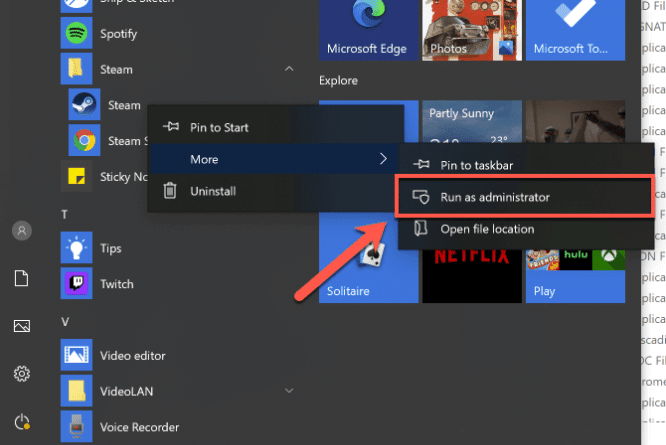This screenshot has height=445, width=666.
Task: Open Documents from the Start sidebar
Action: [22, 279]
